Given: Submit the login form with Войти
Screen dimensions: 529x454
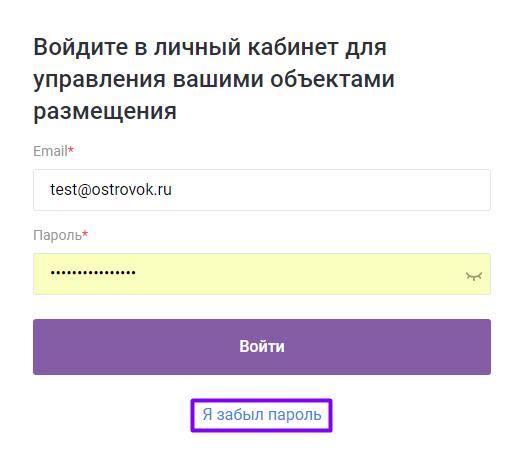Looking at the screenshot, I should click(262, 347).
